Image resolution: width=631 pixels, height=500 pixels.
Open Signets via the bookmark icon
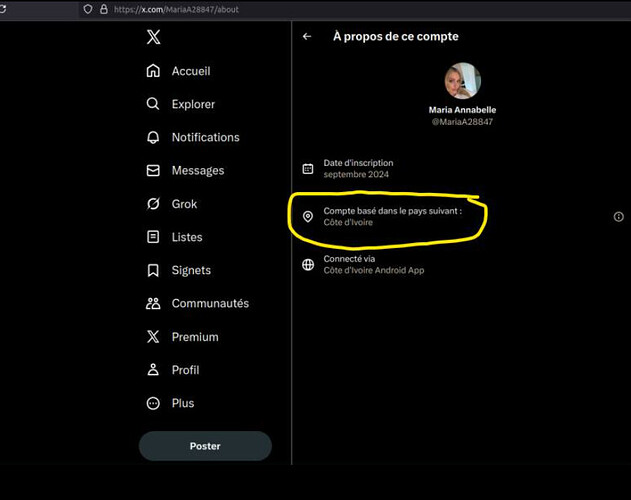tap(153, 270)
